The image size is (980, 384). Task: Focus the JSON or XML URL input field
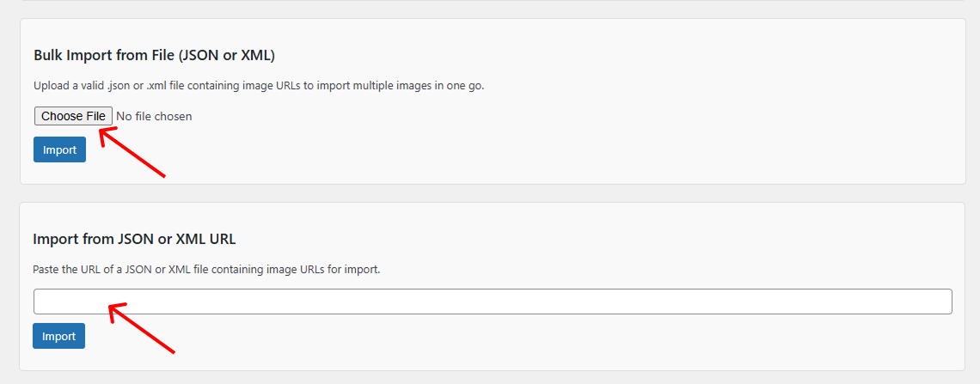pyautogui.click(x=493, y=302)
